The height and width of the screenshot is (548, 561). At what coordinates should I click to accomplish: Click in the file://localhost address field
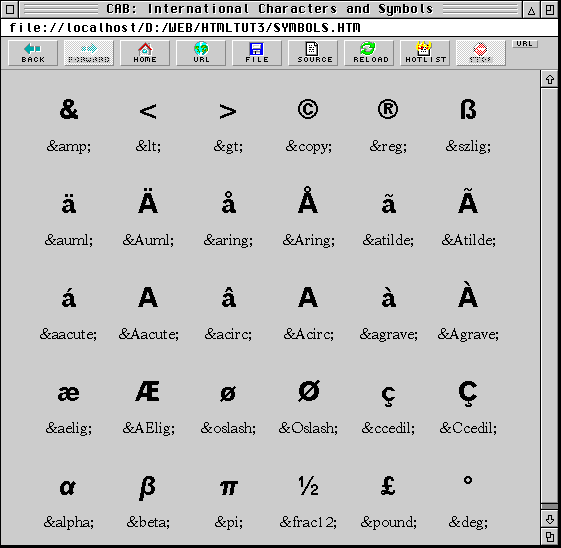[x=279, y=28]
